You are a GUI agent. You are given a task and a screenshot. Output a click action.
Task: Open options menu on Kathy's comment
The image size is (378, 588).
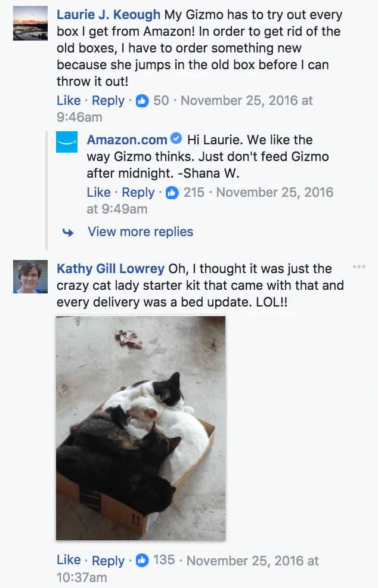359,267
